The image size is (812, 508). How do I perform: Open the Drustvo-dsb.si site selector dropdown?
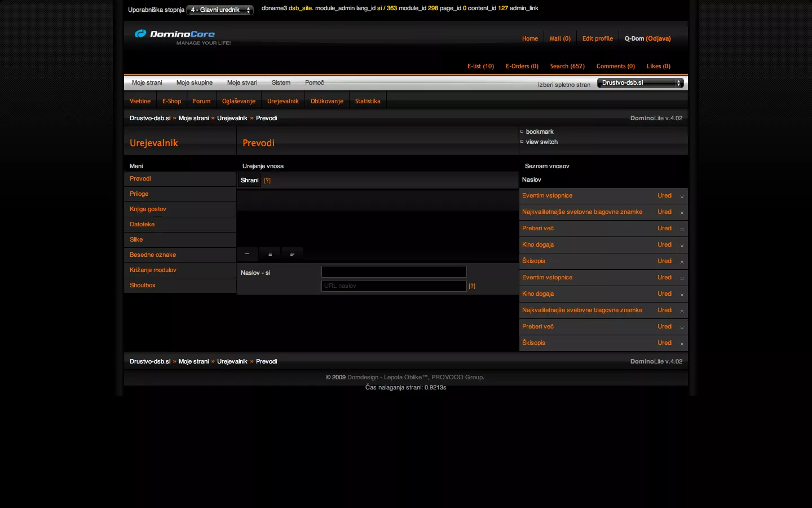click(640, 83)
